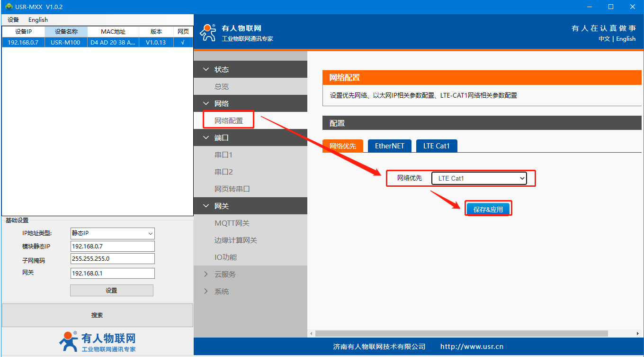644x357 pixels.
Task: Click the USR IoT logo in header
Action: point(208,32)
